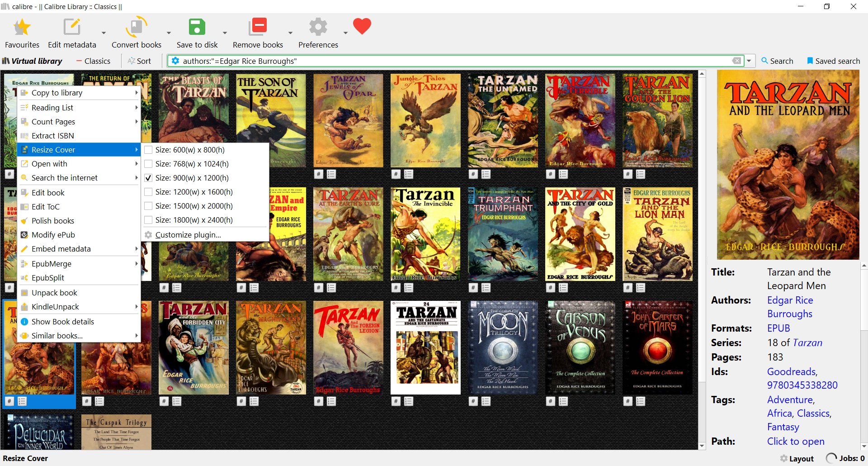Click the Adventure tag link

790,400
